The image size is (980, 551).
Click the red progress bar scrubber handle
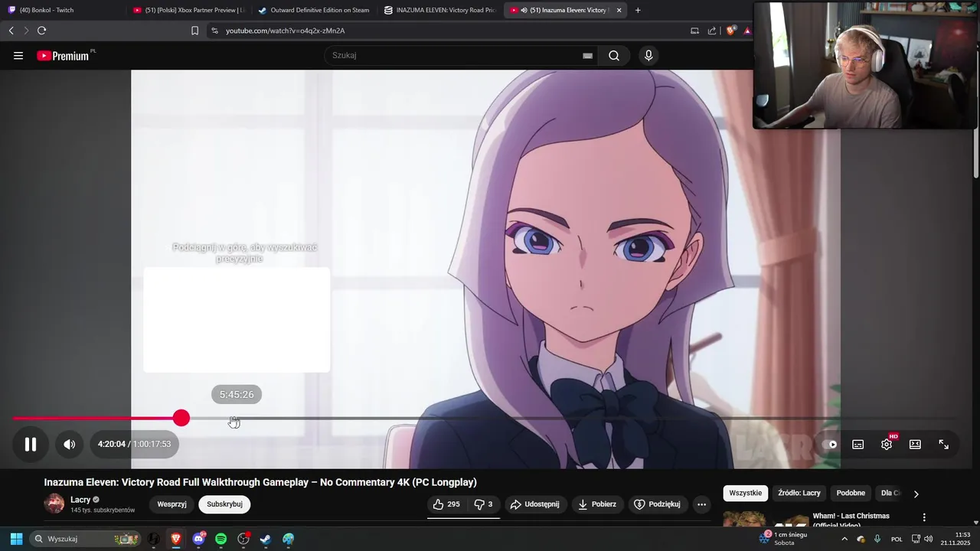point(181,418)
